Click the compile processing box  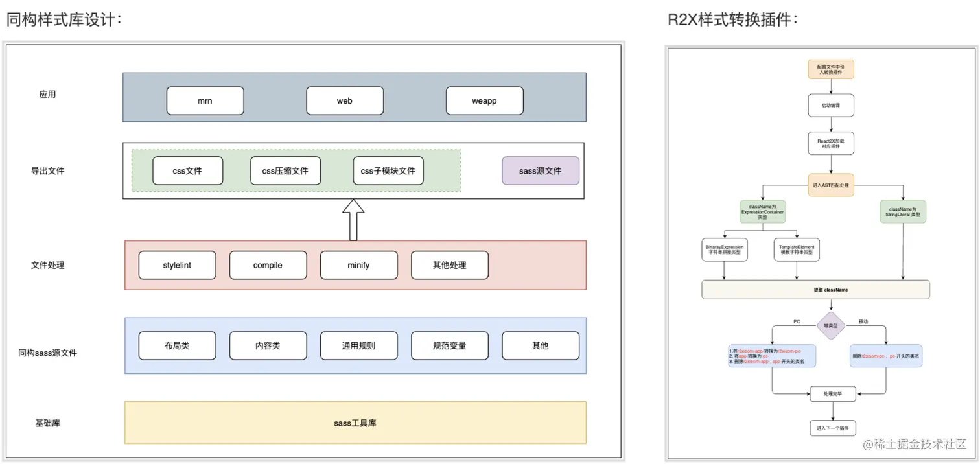[268, 266]
